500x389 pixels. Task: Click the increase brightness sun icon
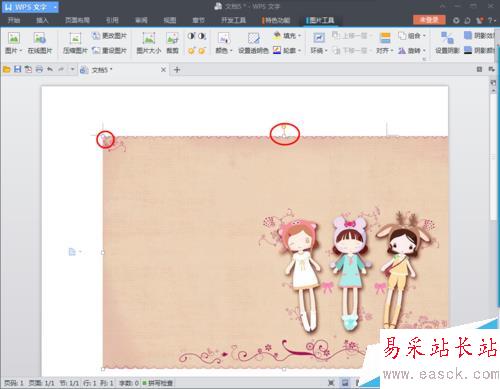pyautogui.click(x=191, y=51)
